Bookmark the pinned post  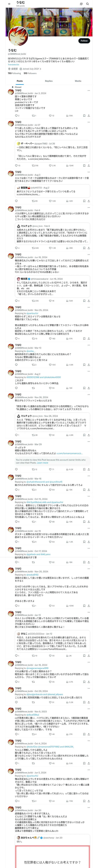[x=84, y=116]
